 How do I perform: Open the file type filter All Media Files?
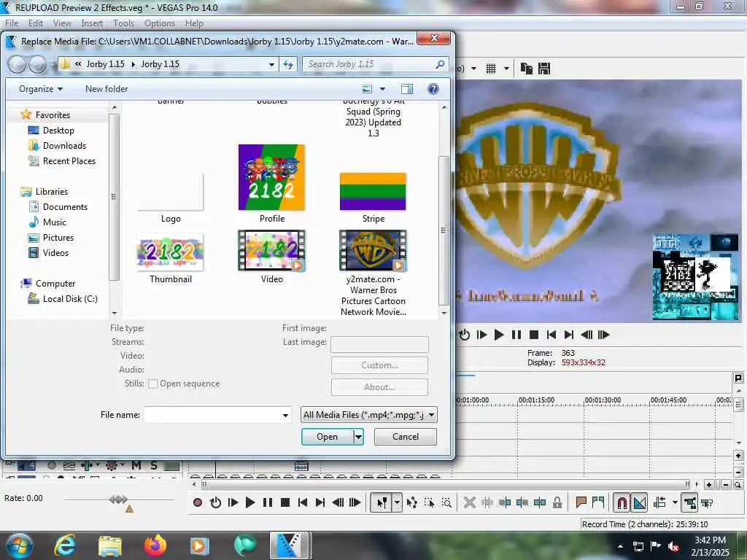[x=368, y=415]
